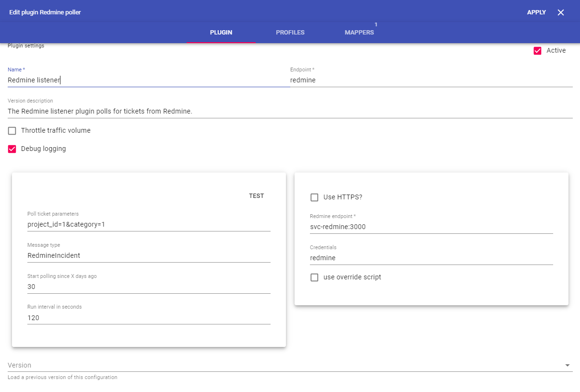Open the MAPPERS tab
The width and height of the screenshot is (580, 392).
click(x=359, y=33)
